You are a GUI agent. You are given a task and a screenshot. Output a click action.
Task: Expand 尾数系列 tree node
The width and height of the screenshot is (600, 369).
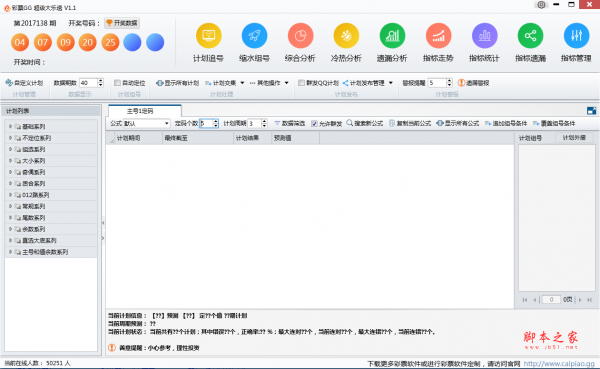(x=10, y=218)
